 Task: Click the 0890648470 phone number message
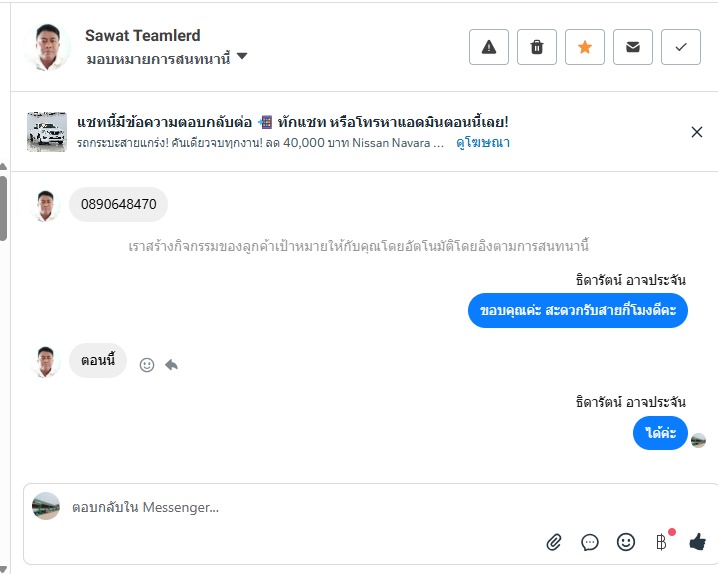[118, 204]
